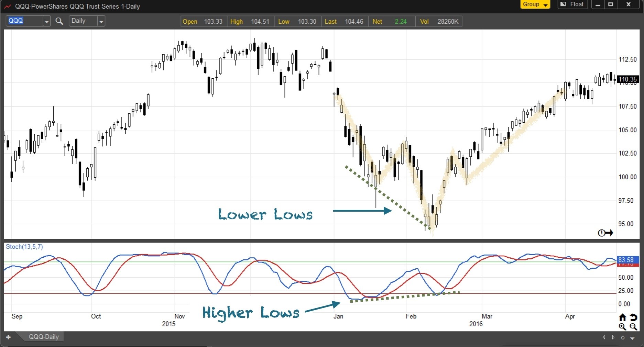Zoom out using the minus magnifier icon

633,327
